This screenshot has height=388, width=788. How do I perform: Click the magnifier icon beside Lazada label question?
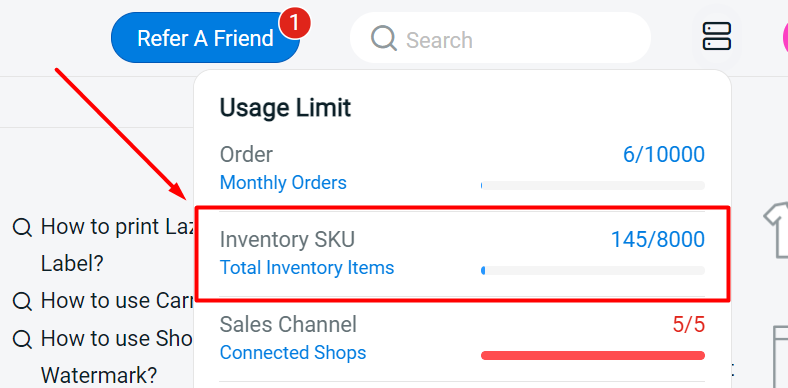point(22,228)
